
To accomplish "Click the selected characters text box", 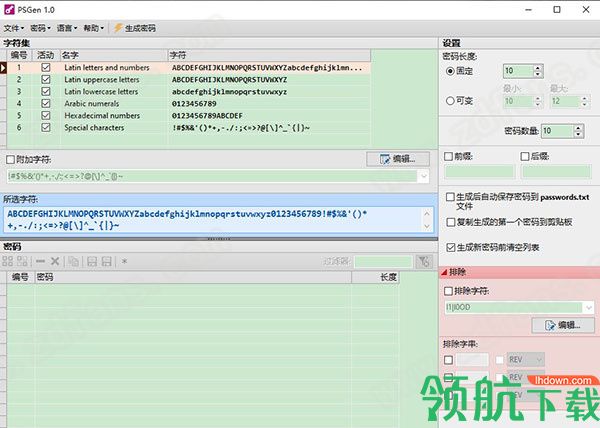I will tap(218, 220).
